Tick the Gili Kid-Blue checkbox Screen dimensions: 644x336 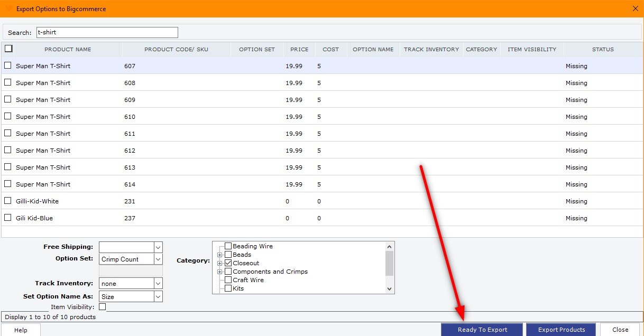[x=8, y=218]
